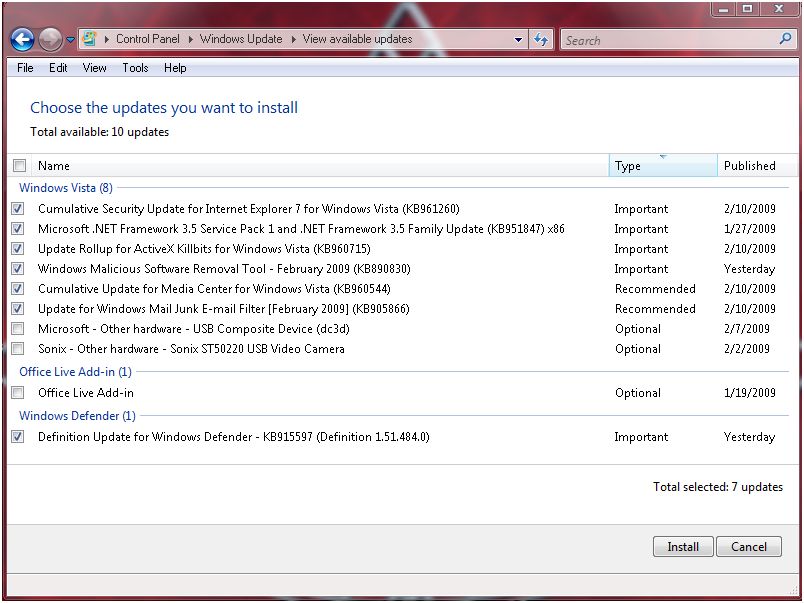Collapse the Windows Vista (8) group
The image size is (804, 603).
coord(66,188)
